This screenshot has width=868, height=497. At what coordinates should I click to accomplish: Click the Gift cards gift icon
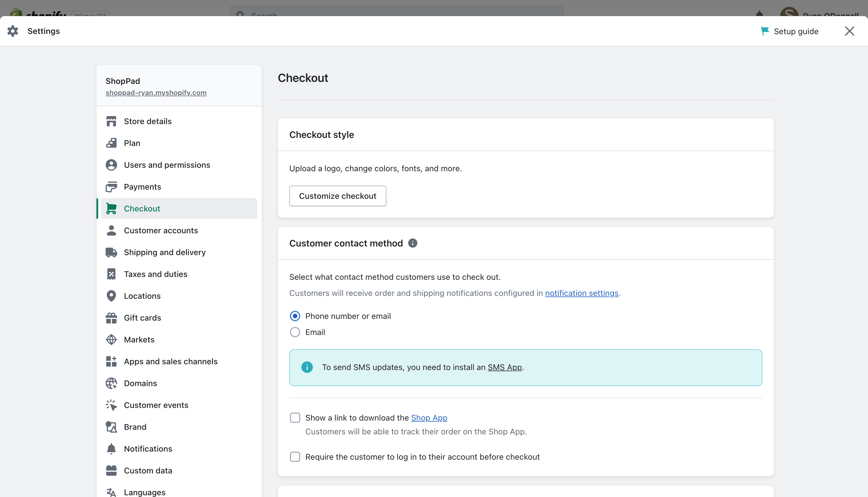[x=111, y=318]
